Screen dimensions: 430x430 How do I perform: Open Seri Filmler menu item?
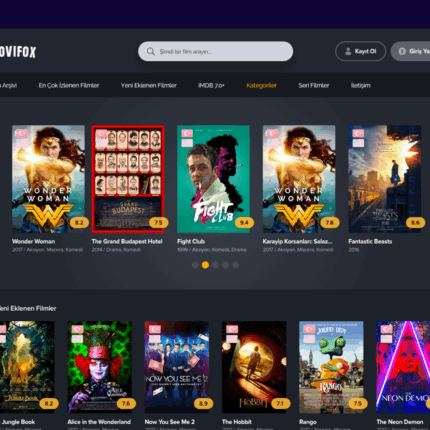click(314, 85)
